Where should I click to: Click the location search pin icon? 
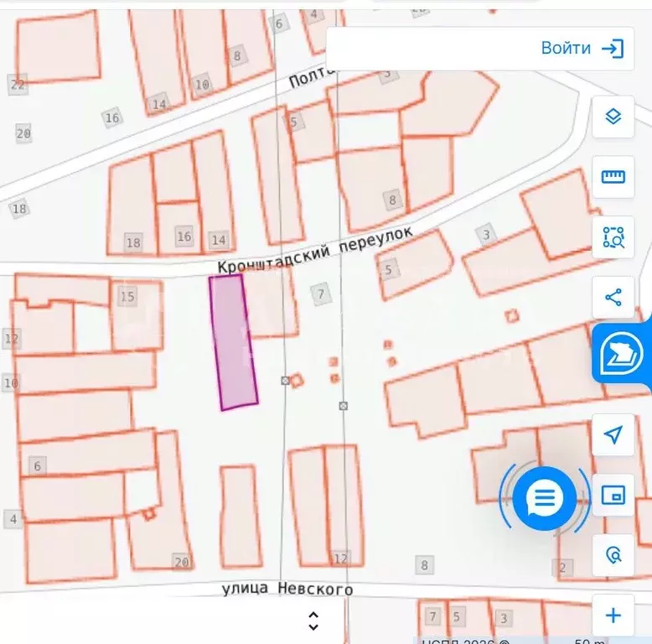tap(613, 555)
